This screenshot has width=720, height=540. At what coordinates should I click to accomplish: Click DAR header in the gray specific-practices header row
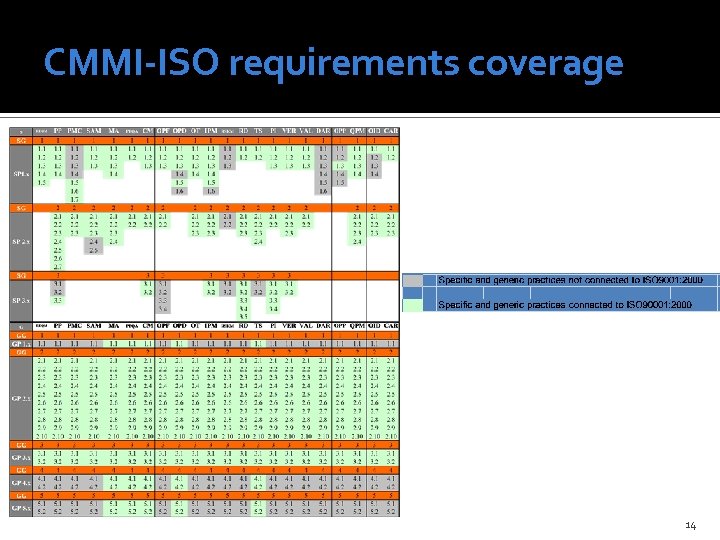pos(323,131)
